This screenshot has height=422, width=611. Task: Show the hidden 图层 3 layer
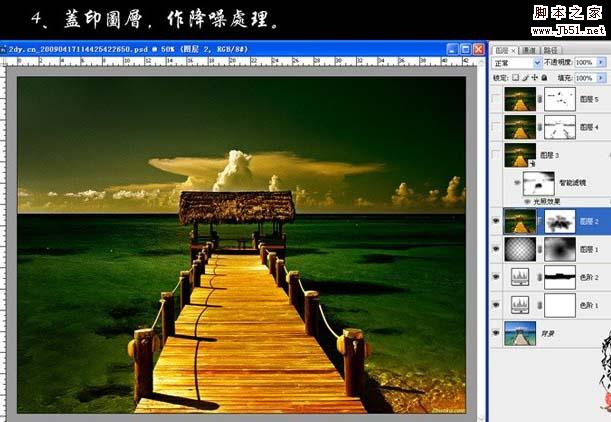(496, 155)
